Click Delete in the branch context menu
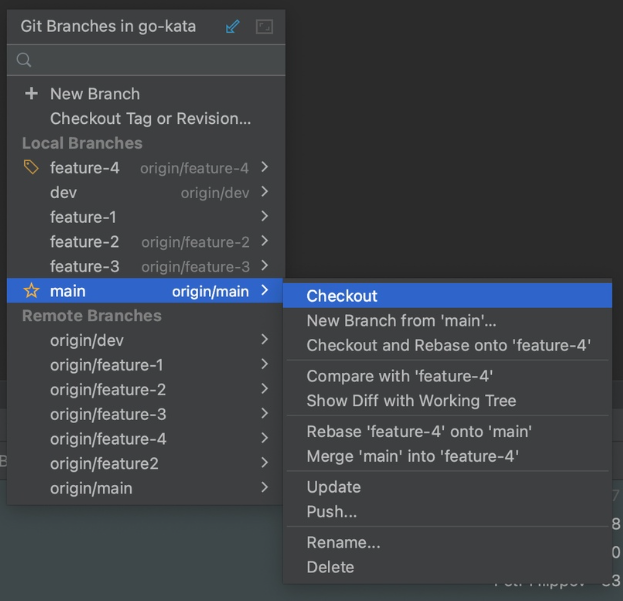Viewport: 623px width, 601px height. point(330,567)
